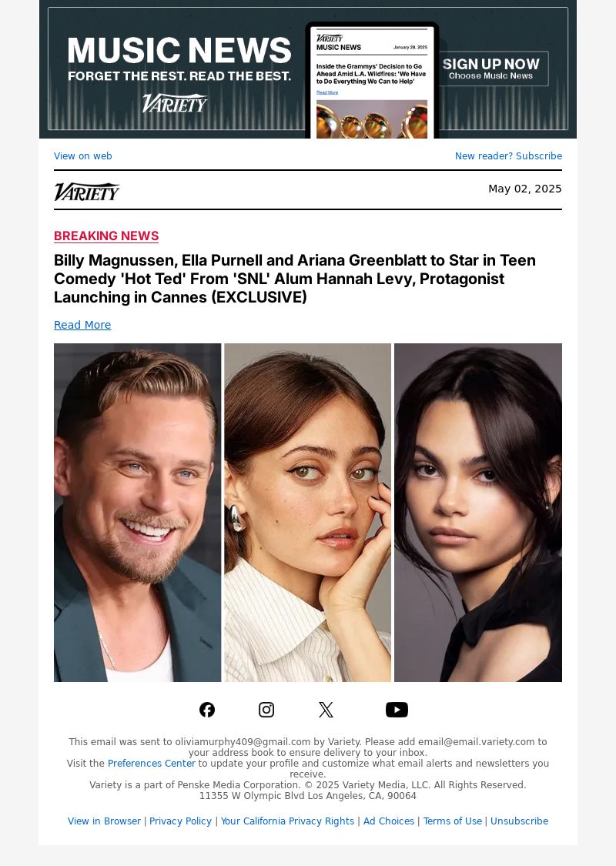Open the View on web link
This screenshot has height=866, width=616.
click(83, 155)
